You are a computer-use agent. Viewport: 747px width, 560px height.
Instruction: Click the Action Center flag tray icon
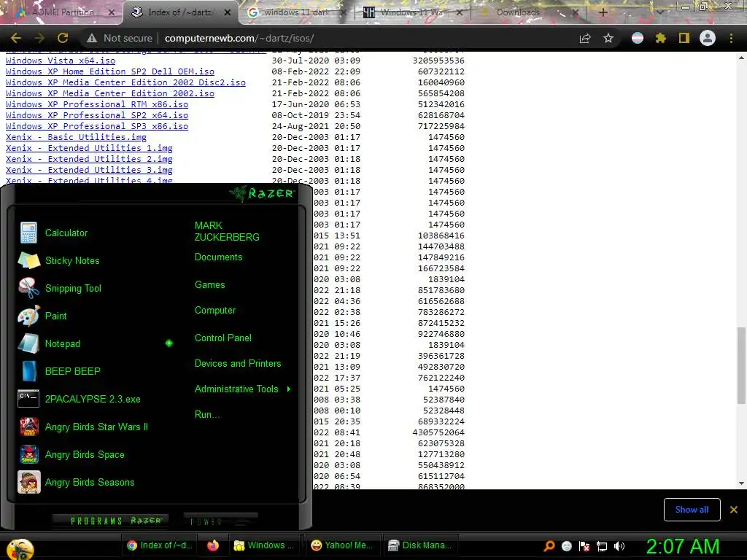pyautogui.click(x=584, y=546)
